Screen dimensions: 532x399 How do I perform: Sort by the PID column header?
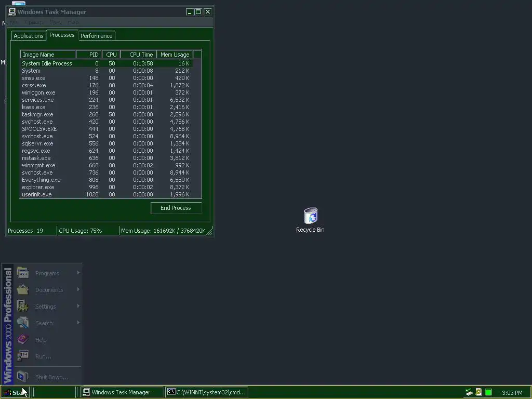point(89,55)
